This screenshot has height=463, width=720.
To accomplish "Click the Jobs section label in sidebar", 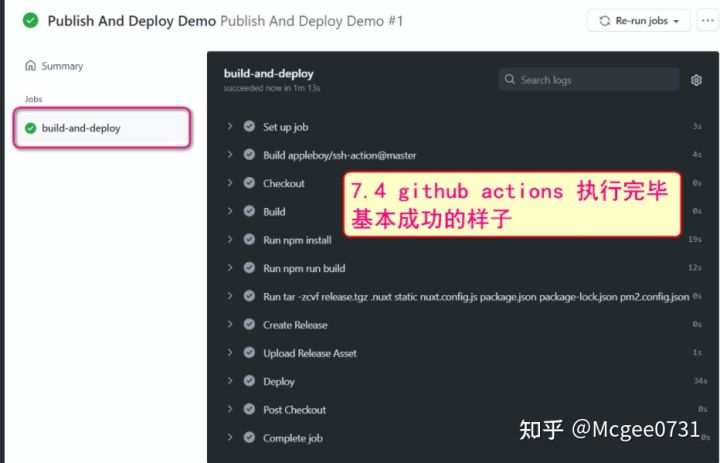I will click(x=34, y=99).
